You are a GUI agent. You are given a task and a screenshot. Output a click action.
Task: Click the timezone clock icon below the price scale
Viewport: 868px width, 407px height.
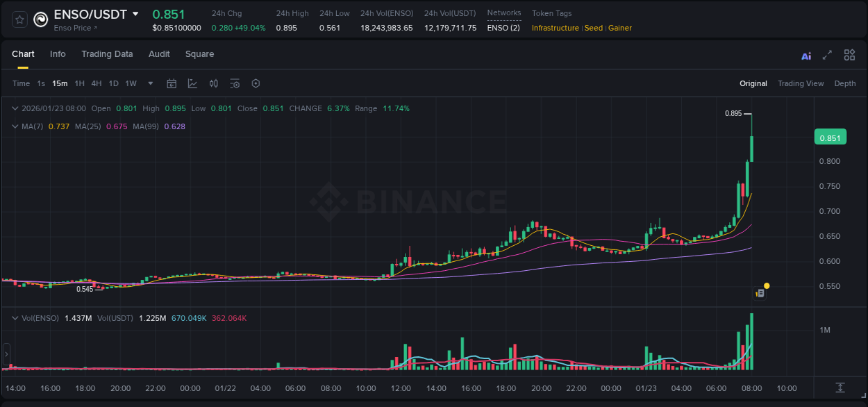pos(840,388)
